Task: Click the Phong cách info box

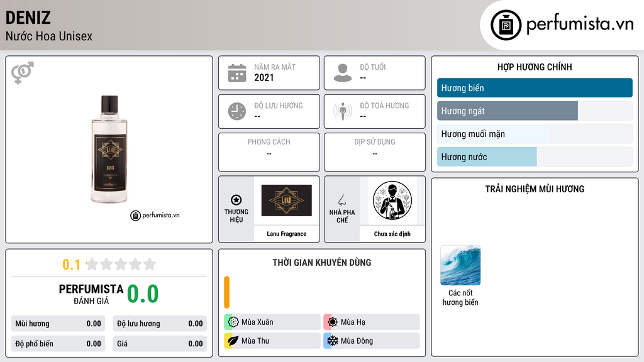Action: coord(269,152)
